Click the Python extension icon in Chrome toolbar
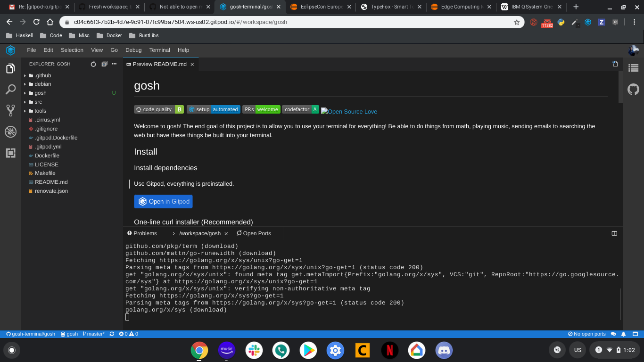The image size is (644, 362). [561, 22]
